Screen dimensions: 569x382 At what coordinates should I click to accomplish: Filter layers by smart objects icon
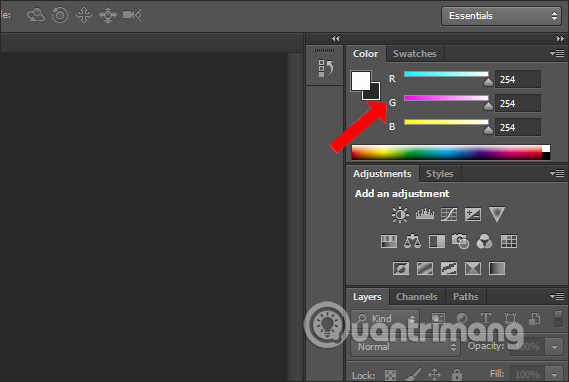click(x=534, y=319)
